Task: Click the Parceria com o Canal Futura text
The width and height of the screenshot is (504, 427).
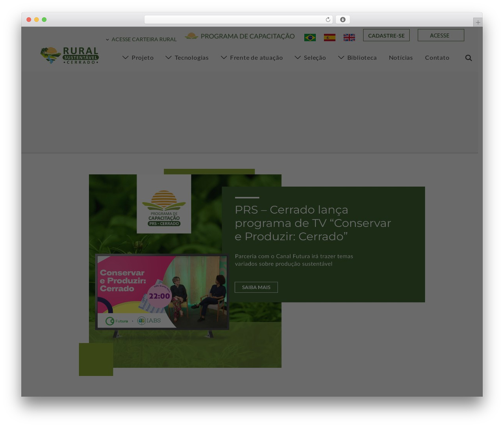Action: (294, 260)
